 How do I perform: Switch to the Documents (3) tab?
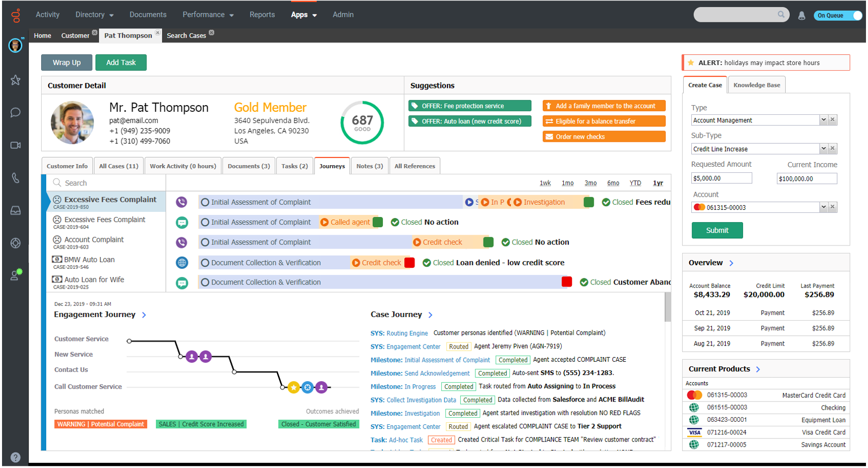coord(248,166)
